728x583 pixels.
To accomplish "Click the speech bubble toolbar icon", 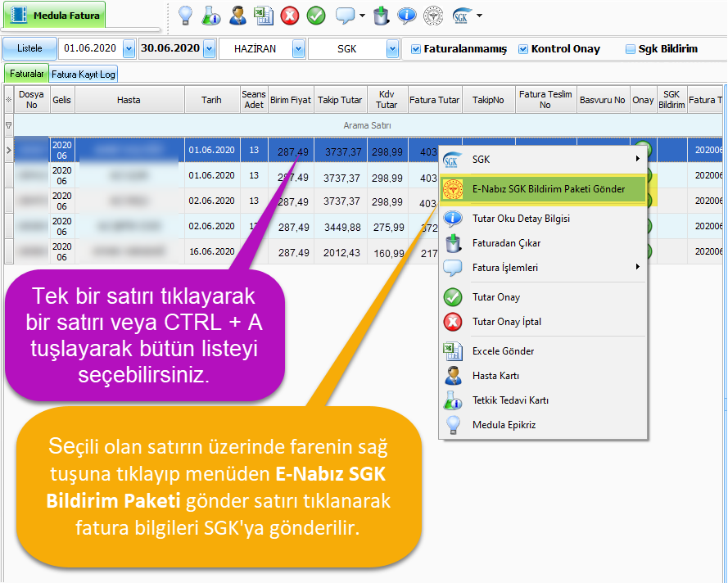I will (345, 16).
